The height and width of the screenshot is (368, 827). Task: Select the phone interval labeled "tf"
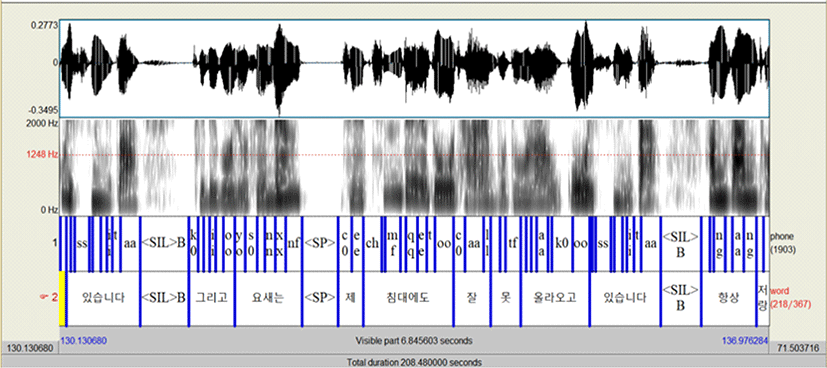click(513, 244)
